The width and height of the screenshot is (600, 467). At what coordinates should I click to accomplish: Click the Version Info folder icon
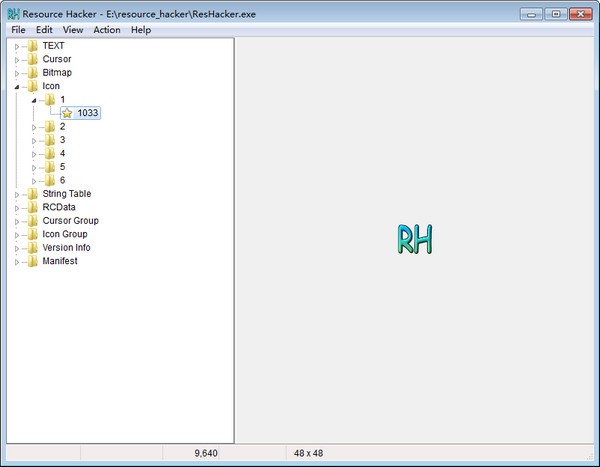pyautogui.click(x=32, y=248)
